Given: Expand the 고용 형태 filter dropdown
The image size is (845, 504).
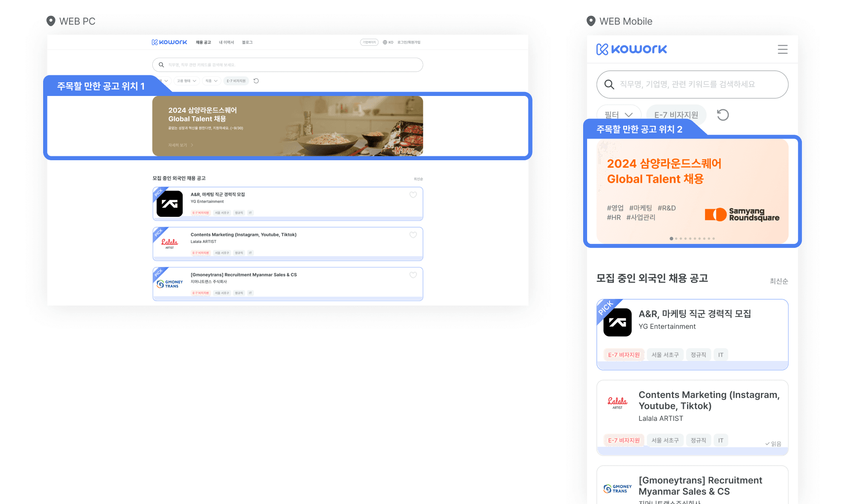Looking at the screenshot, I should tap(187, 81).
